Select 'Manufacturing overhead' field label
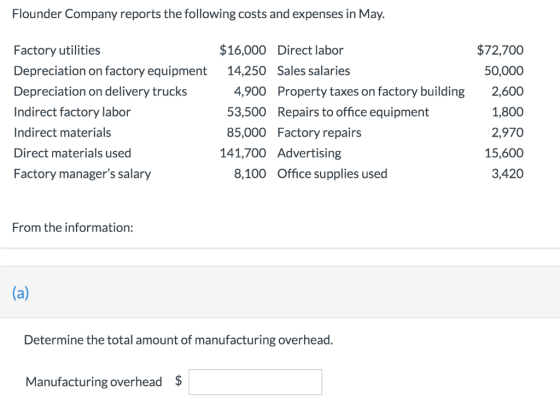Image resolution: width=560 pixels, height=410 pixels. coord(94,382)
